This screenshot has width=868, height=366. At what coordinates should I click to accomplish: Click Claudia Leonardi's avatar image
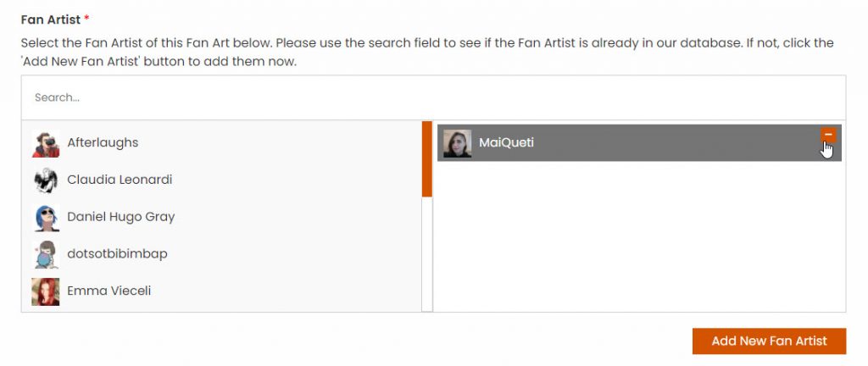(x=46, y=180)
